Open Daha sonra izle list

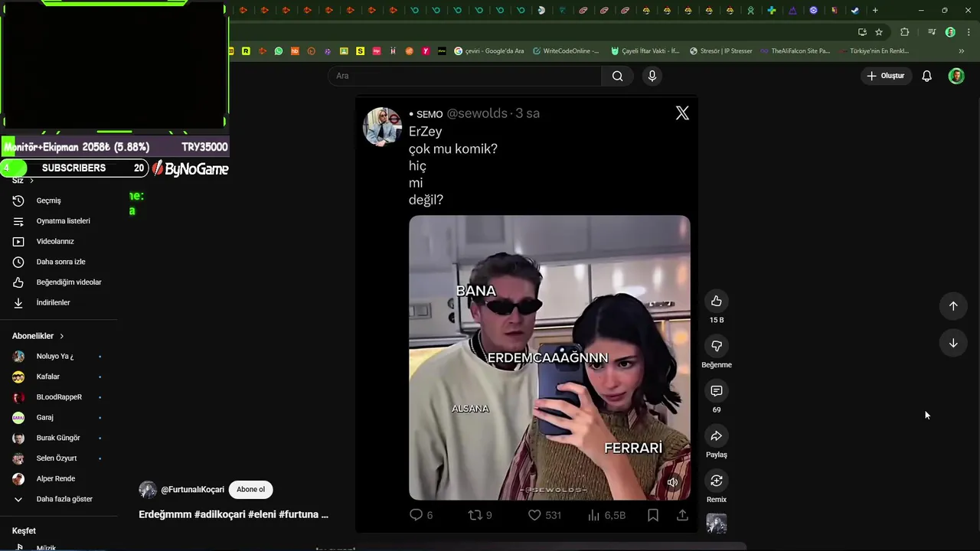[59, 262]
